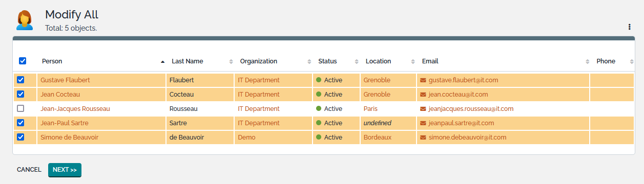Click envelope icon for jean.cocteau@it.com
Viewport: 644px width, 184px height.
point(423,95)
